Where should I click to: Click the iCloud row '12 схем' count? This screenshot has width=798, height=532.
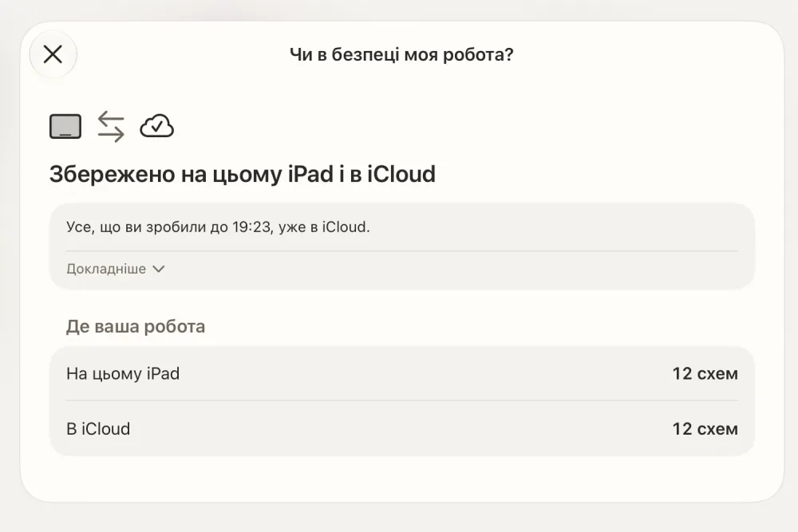click(705, 429)
